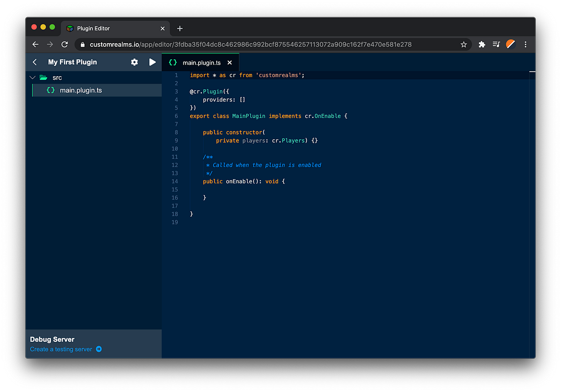
Task: Open plugin settings via the gear icon
Action: point(134,62)
